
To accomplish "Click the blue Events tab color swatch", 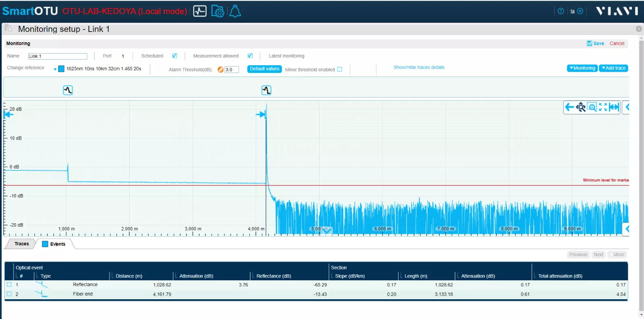I will pos(45,244).
